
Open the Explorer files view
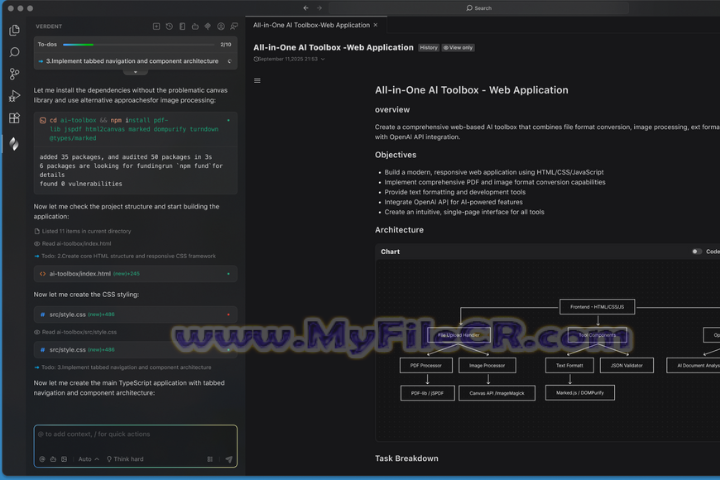14,30
